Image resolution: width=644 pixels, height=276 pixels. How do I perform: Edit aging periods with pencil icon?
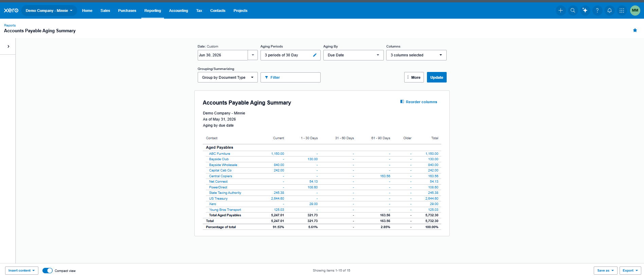(315, 55)
